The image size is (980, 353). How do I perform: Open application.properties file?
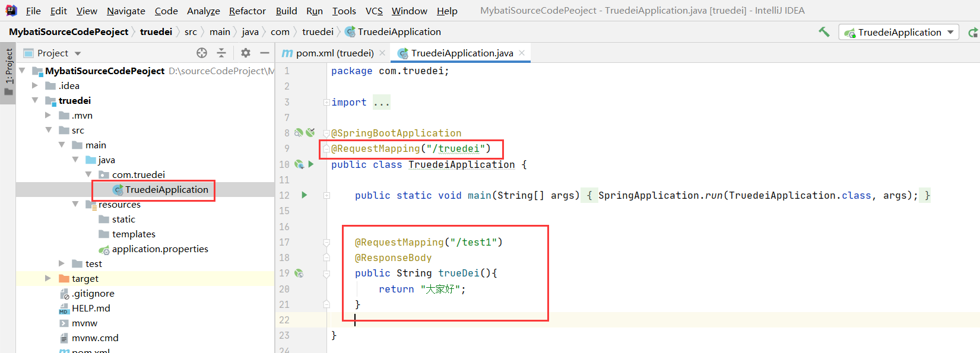pos(154,249)
